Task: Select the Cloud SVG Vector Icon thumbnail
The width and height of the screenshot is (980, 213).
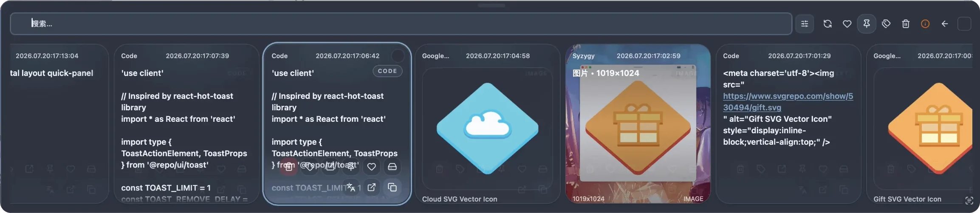Action: click(x=488, y=128)
